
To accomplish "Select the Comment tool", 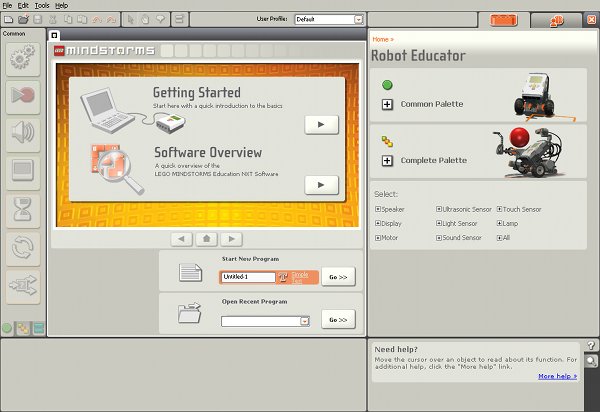I will point(160,19).
